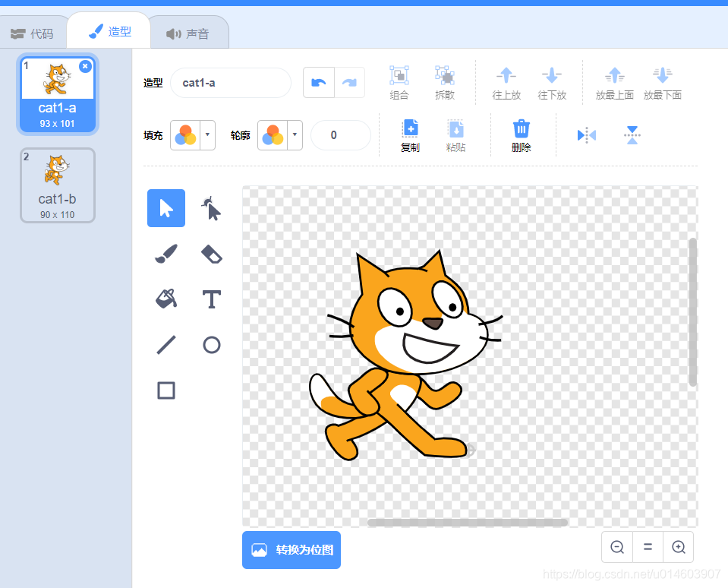Select the Eraser tool
This screenshot has height=588, width=728.
click(x=211, y=254)
